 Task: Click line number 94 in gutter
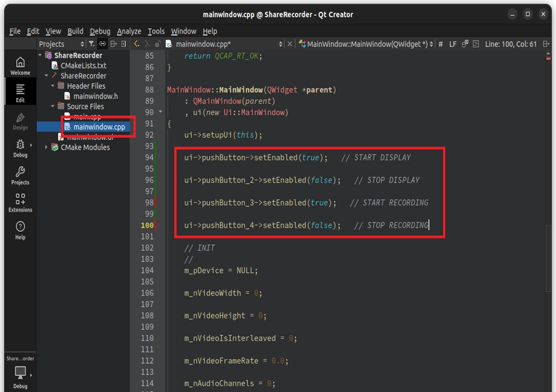point(149,157)
